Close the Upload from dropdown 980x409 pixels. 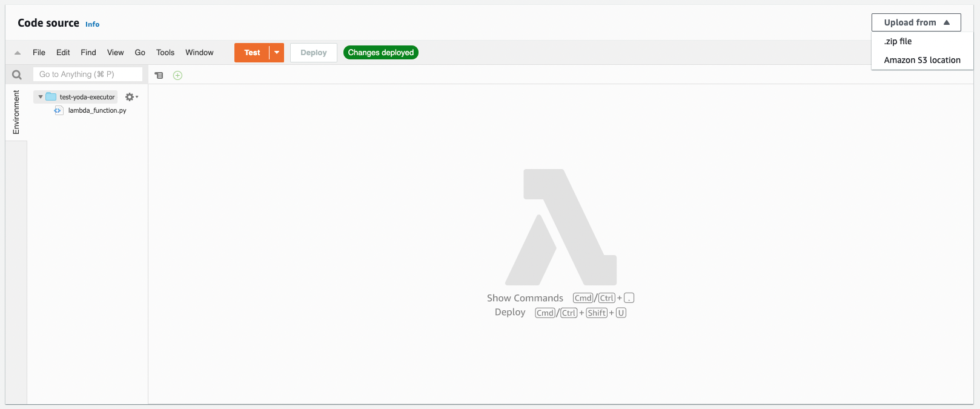(x=916, y=22)
